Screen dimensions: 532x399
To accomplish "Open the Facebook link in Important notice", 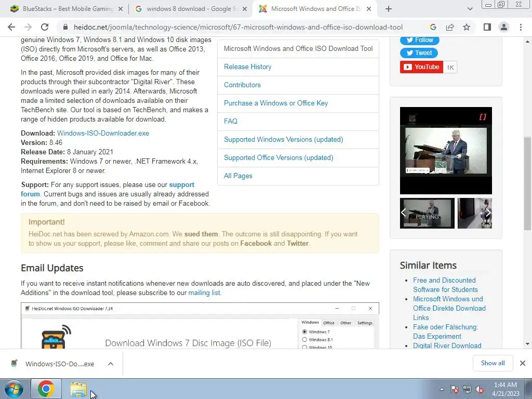I will 256,243.
